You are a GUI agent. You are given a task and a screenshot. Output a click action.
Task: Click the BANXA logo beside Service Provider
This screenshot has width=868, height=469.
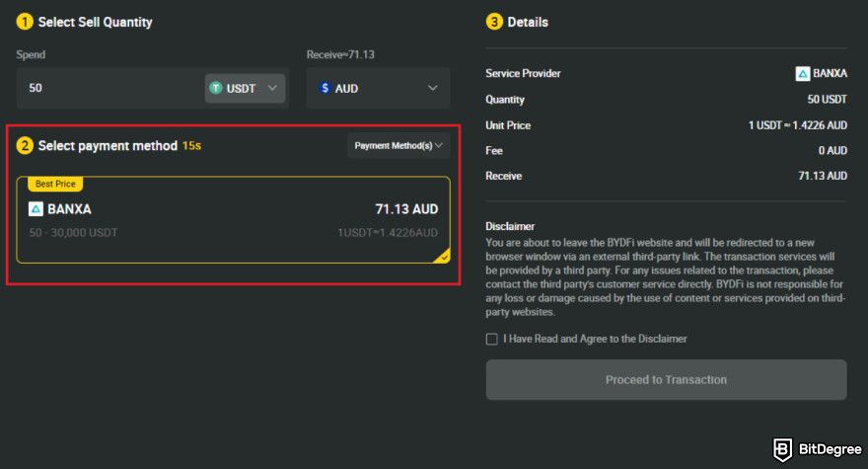pos(802,73)
